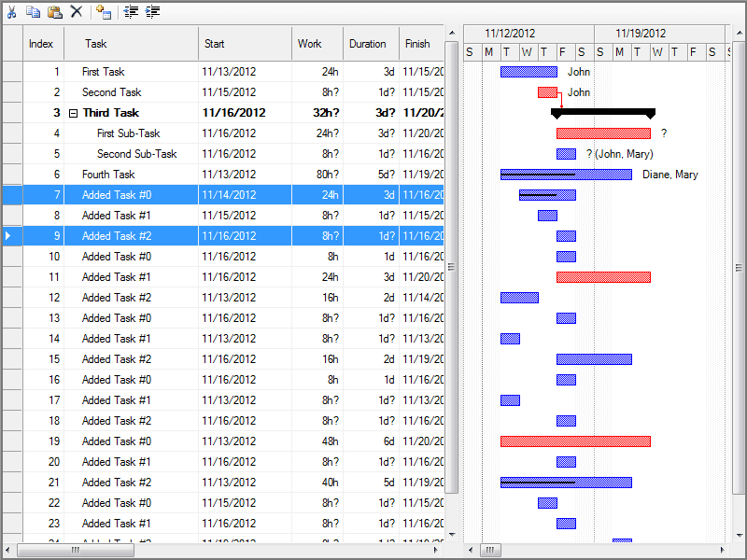Select the Second Task name cell
Screen dimensions: 747x560
tap(131, 92)
